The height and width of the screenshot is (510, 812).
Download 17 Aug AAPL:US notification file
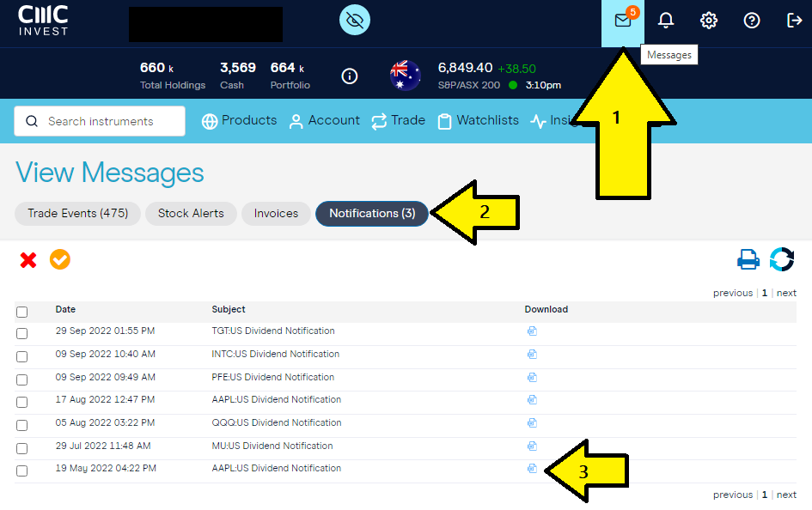click(x=532, y=400)
